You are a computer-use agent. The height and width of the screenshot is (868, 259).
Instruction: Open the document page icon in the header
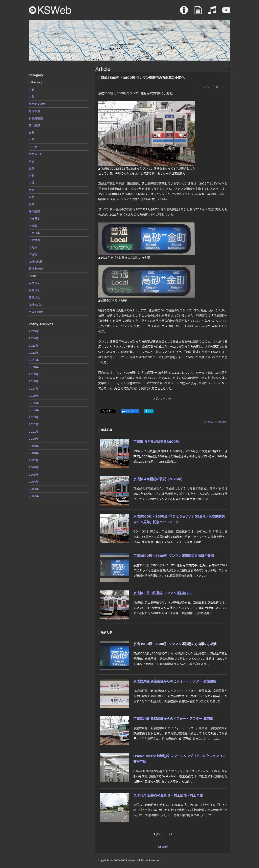click(x=198, y=10)
